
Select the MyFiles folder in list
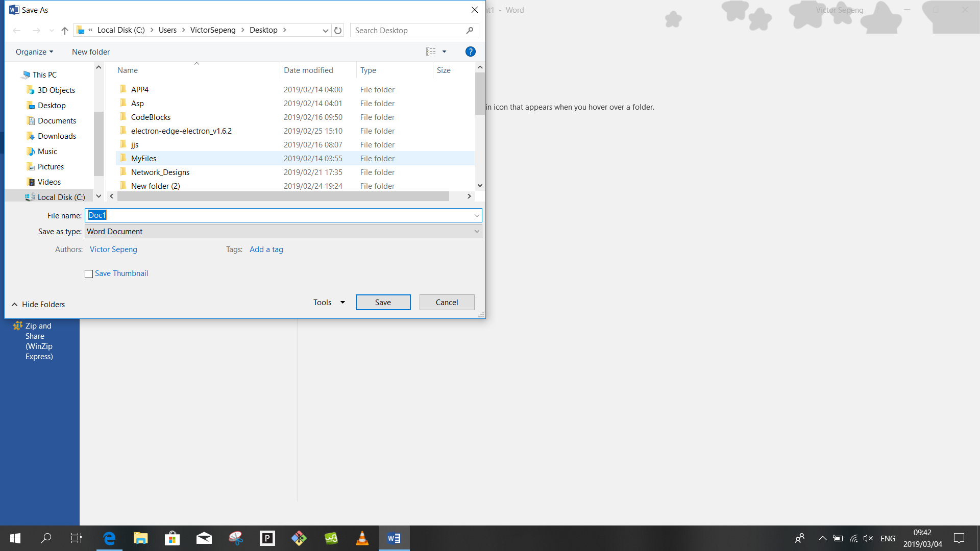(x=143, y=159)
